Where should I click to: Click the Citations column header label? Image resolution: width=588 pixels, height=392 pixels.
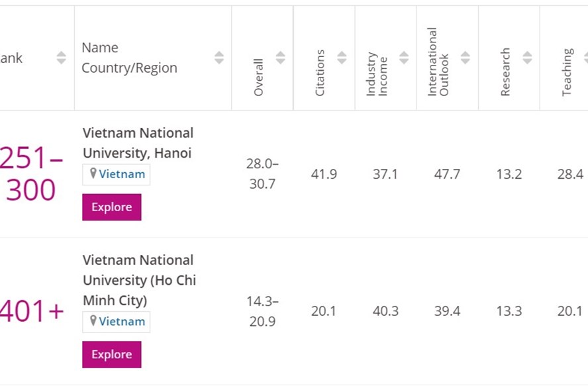(x=320, y=73)
